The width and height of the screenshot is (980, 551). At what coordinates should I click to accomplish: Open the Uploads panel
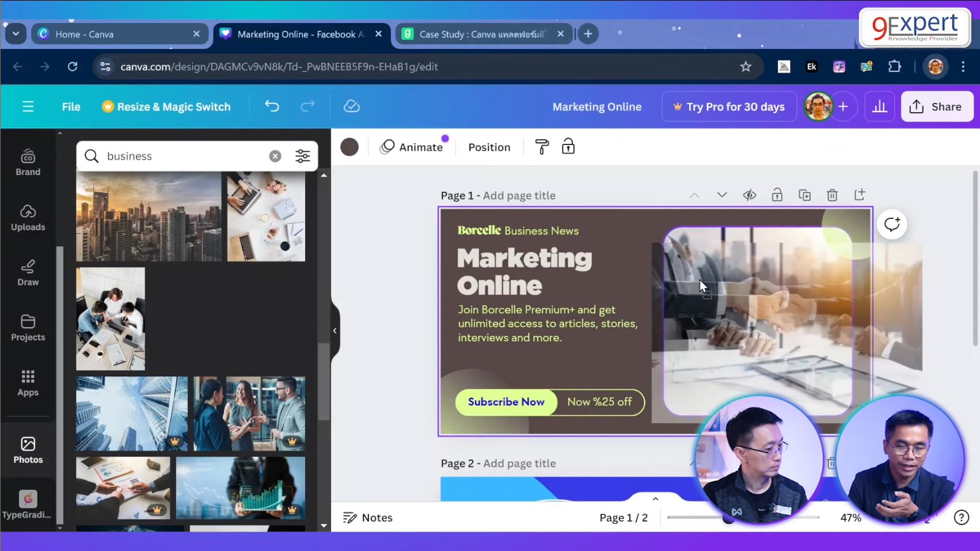click(x=27, y=218)
